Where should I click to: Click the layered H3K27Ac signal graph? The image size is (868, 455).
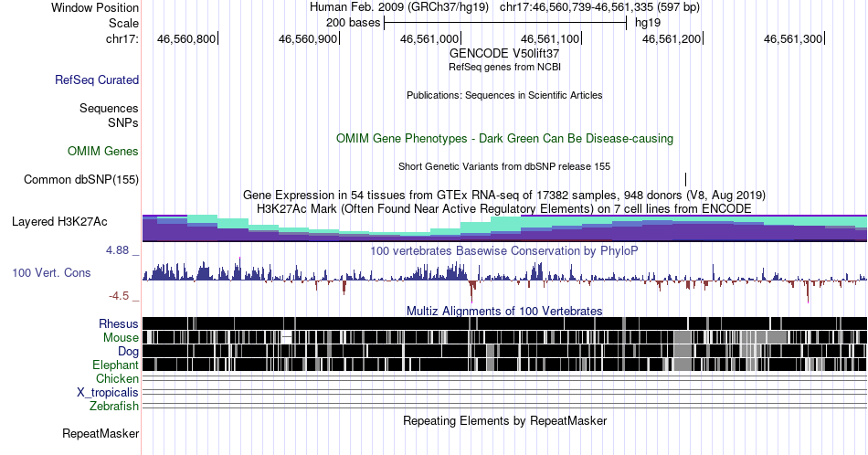click(504, 228)
